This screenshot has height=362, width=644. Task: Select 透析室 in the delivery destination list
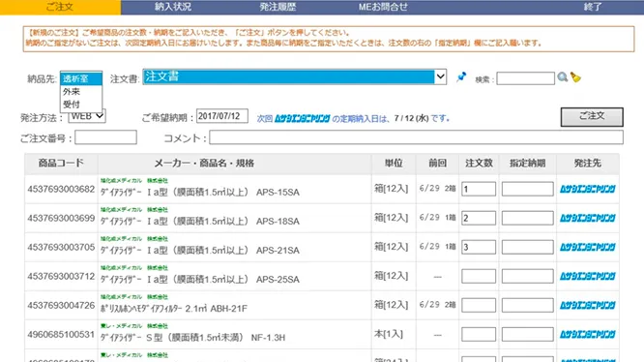(x=81, y=78)
